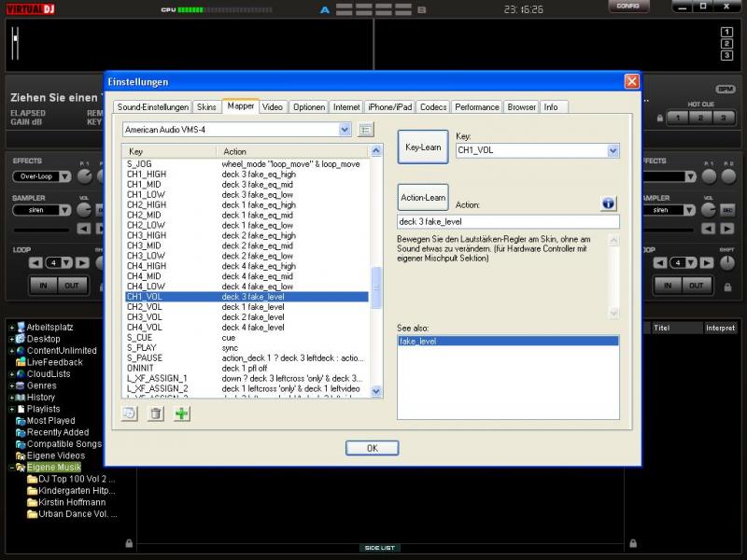Screen dimensions: 747x560
Task: Open the Key dropdown showing CH1_VOL
Action: click(613, 150)
